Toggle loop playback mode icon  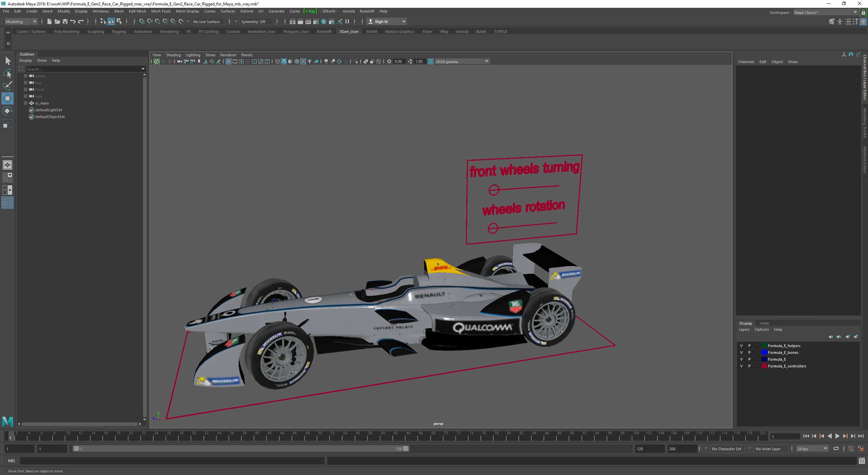(836, 449)
